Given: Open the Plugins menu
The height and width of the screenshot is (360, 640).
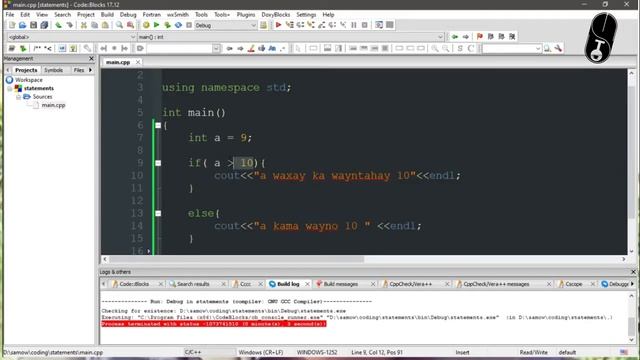Looking at the screenshot, I should pos(246,14).
